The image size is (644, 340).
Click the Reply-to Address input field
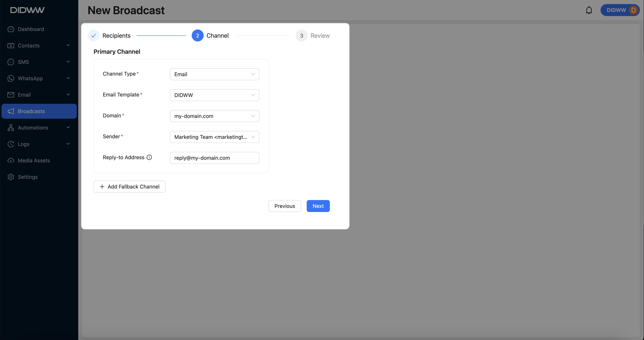tap(214, 158)
